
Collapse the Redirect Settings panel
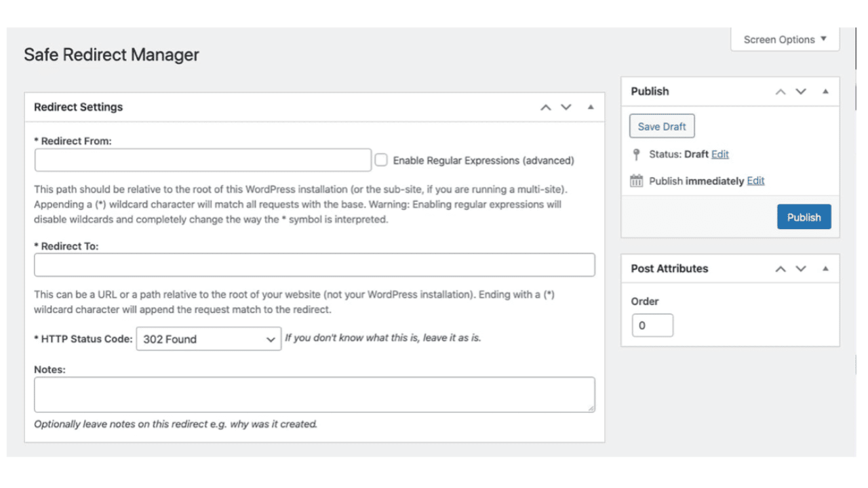coord(591,107)
